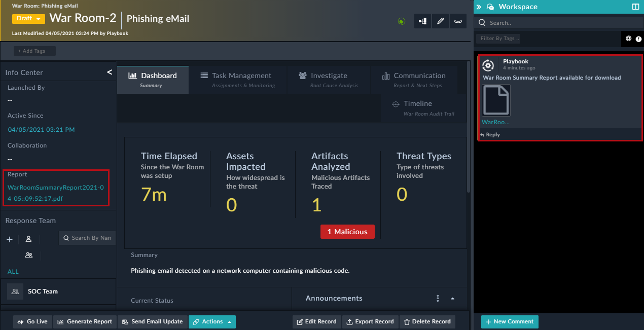Focus the Search By Name field

coord(87,238)
